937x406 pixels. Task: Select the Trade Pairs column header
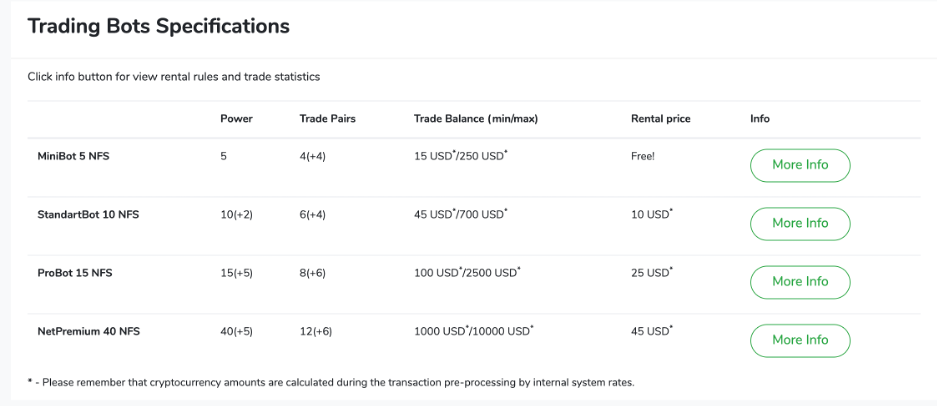pos(327,119)
